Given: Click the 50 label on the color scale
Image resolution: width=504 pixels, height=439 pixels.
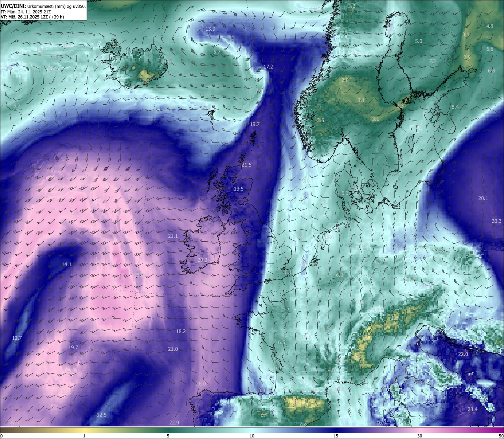Looking at the screenshot, I should coord(501,436).
